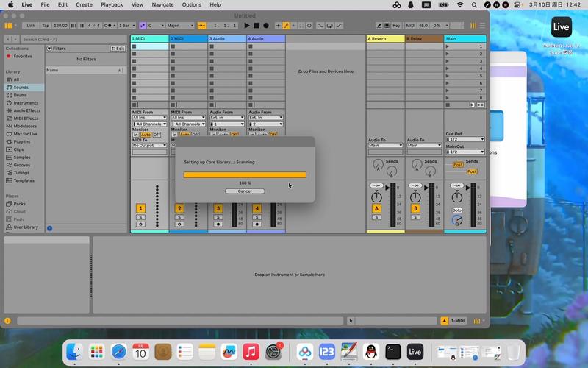Click the Session Record circle icon
The width and height of the screenshot is (588, 368).
[309, 26]
